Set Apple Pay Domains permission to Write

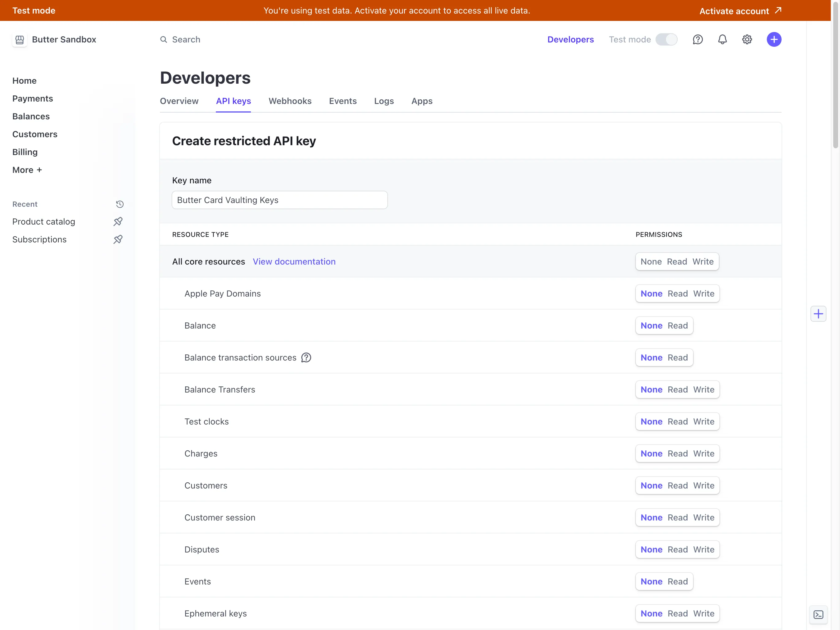704,294
